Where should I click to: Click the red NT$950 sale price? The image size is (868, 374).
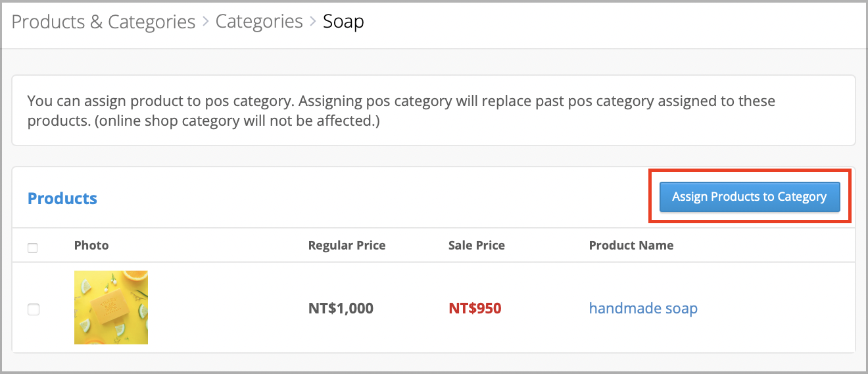coord(475,308)
